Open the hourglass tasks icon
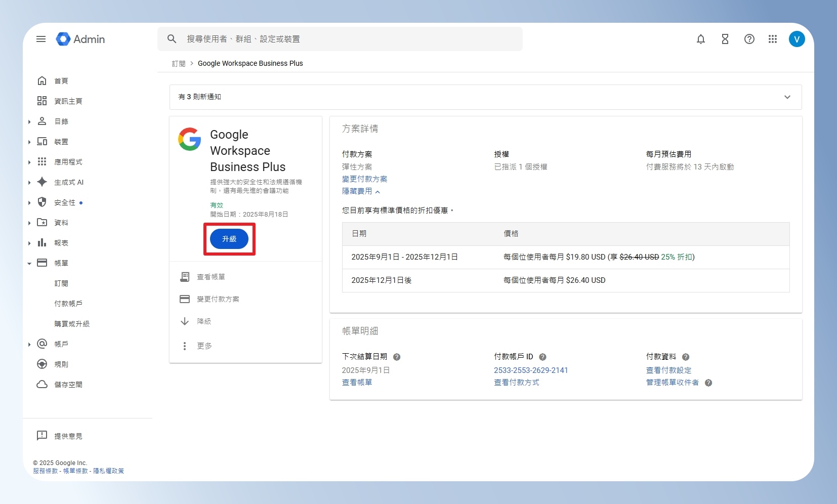Screen dimensions: 837x504 pyautogui.click(x=725, y=39)
